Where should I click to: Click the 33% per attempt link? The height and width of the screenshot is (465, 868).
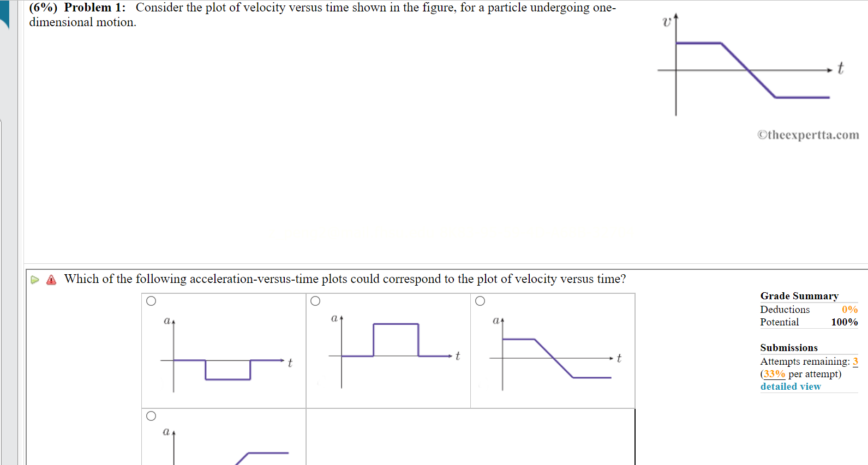[x=774, y=374]
